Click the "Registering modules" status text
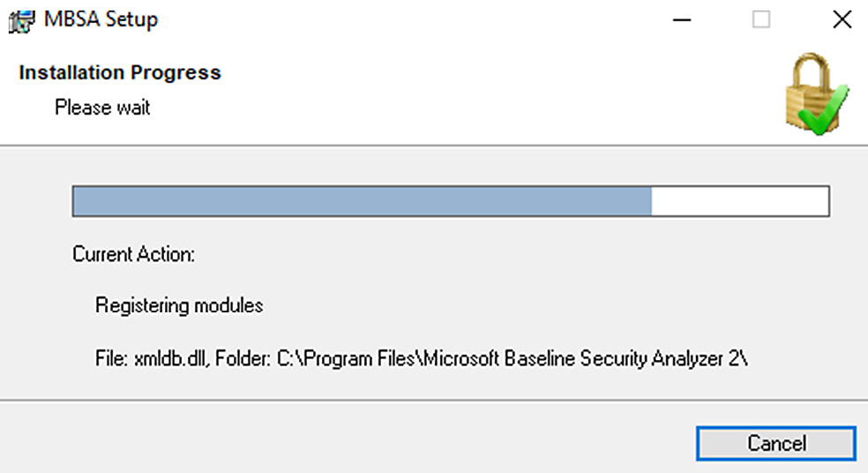Screen dimensions: 868x473 click(179, 305)
